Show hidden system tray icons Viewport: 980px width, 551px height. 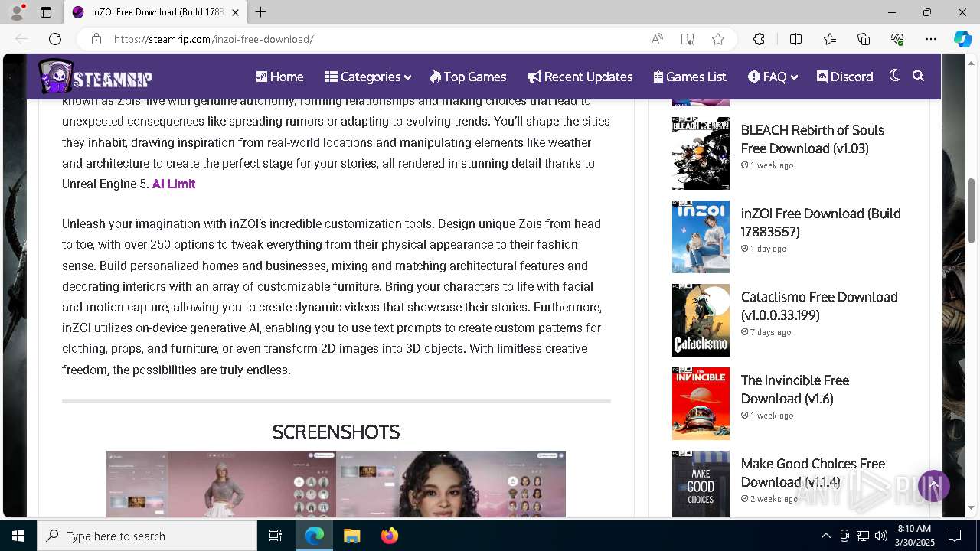(825, 536)
